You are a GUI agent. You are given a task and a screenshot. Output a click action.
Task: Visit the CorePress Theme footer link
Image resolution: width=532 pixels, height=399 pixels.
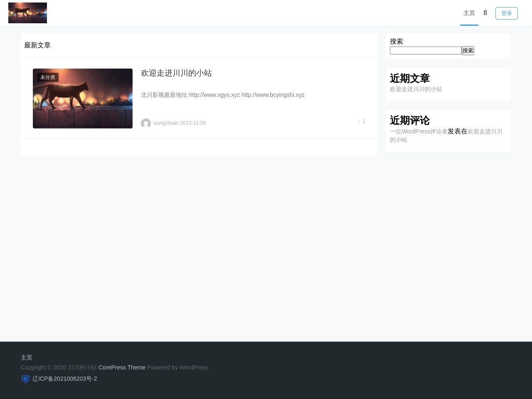click(122, 367)
